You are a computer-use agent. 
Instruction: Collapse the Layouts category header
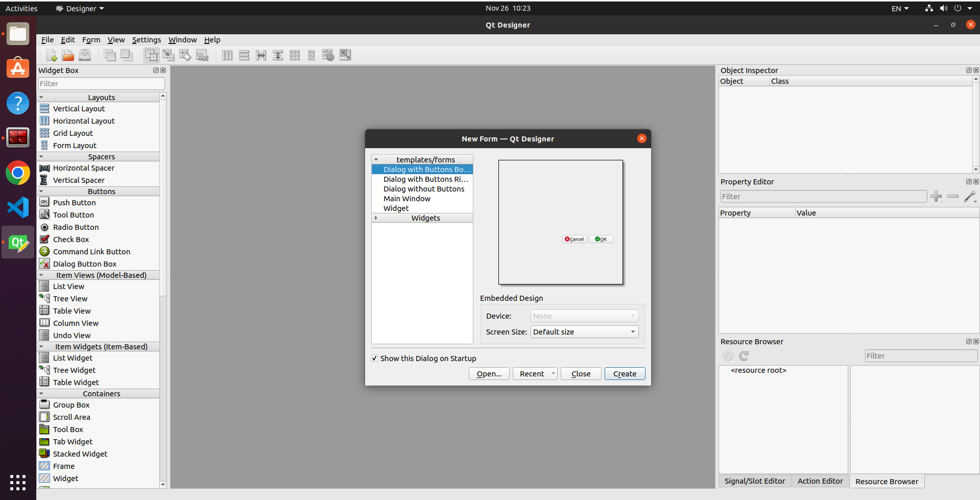(x=98, y=98)
